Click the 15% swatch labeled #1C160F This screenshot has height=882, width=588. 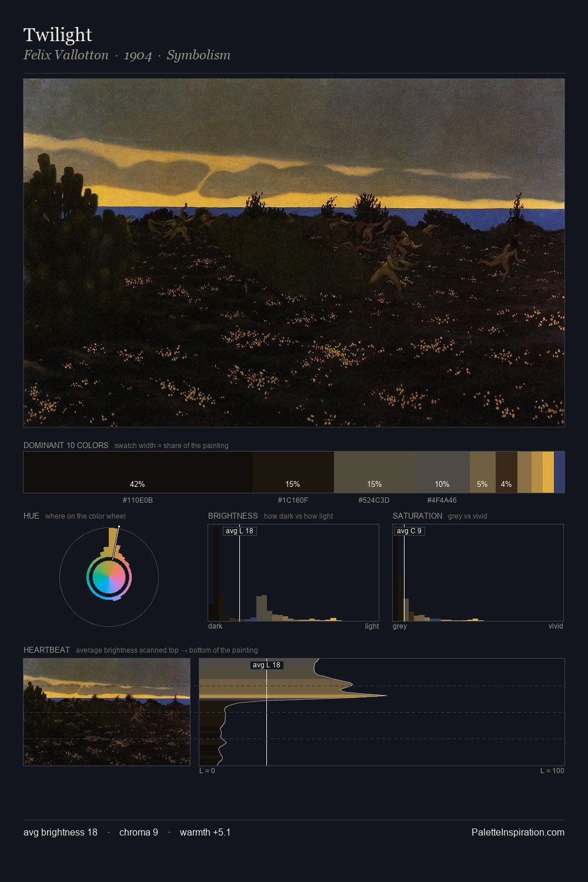tap(293, 472)
